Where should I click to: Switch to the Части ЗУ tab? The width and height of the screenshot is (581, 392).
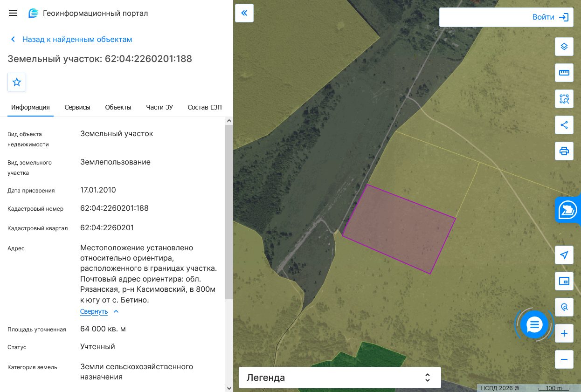(x=159, y=107)
